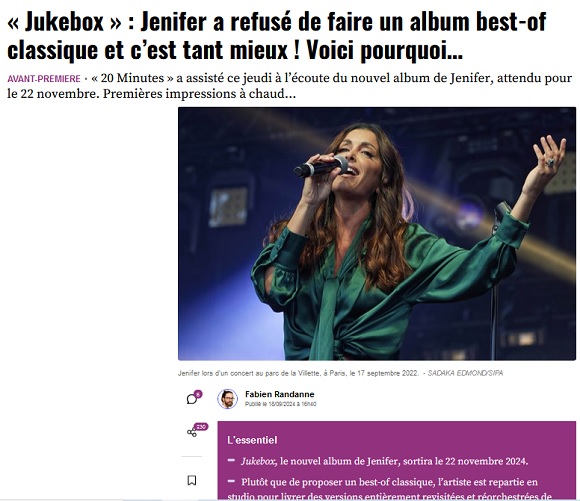
Task: Click the article subtitle about 20 Minutes
Action: (x=290, y=86)
